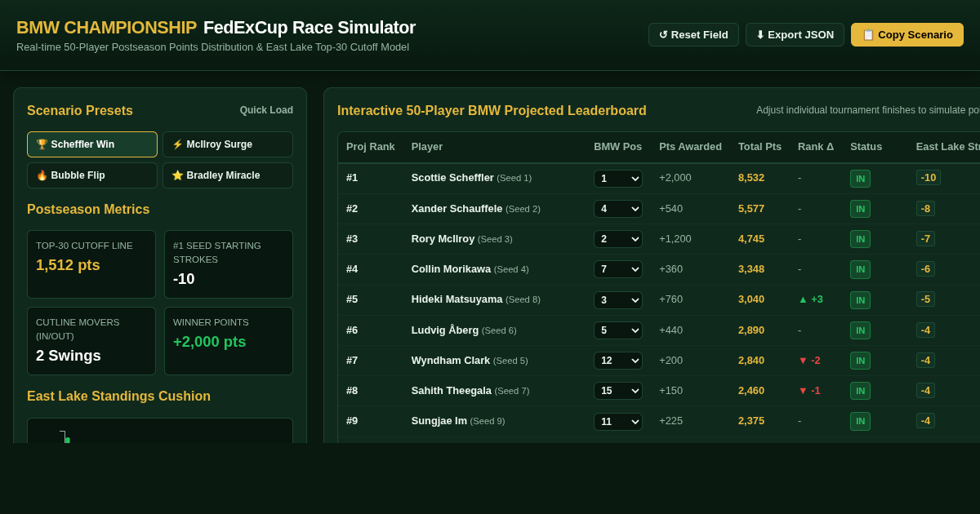Click the Reset Field button
This screenshot has height=514, width=980.
coord(693,34)
